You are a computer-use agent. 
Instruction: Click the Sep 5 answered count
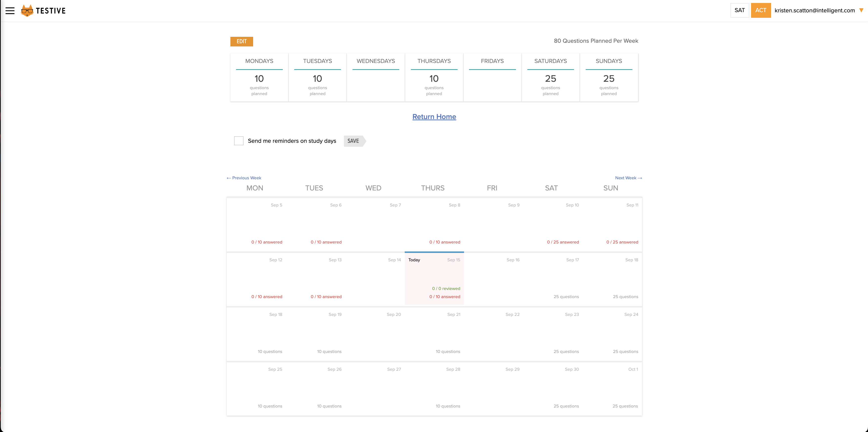click(x=267, y=242)
